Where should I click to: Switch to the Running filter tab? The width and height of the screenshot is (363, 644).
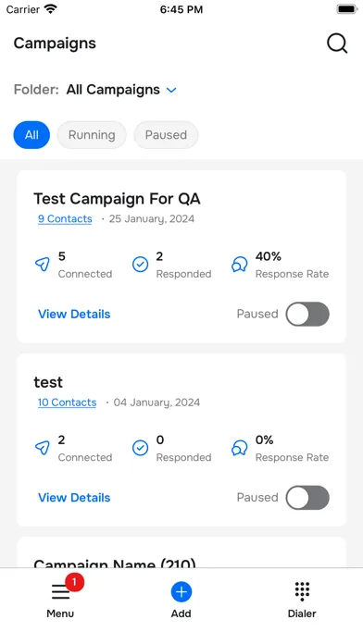[92, 135]
